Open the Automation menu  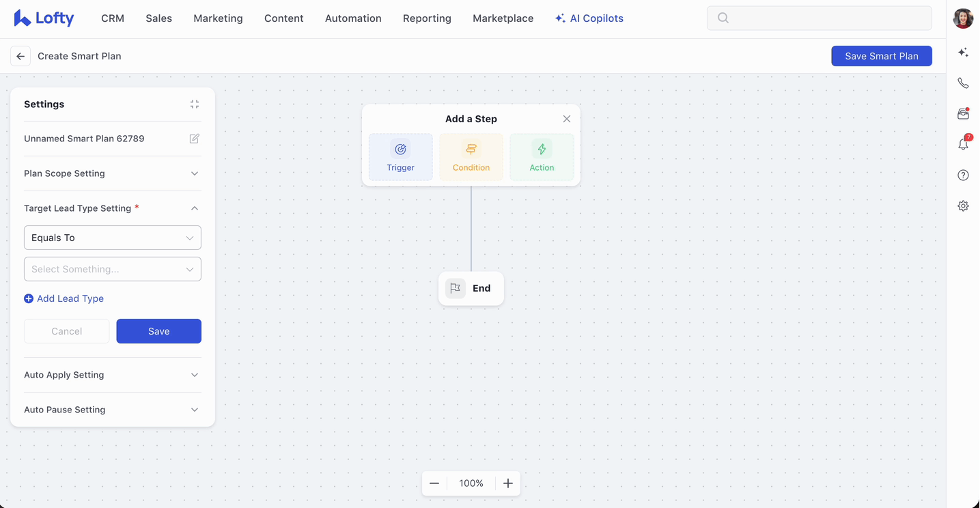(353, 18)
